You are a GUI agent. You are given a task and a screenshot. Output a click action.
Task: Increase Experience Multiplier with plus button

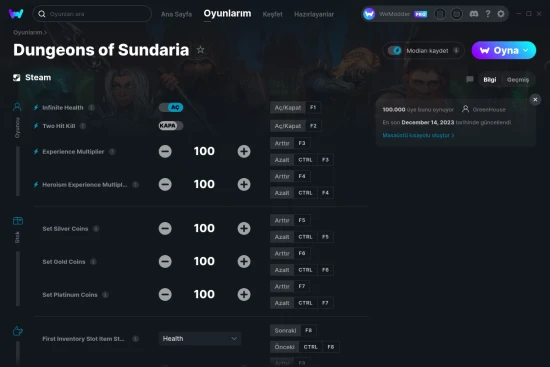pyautogui.click(x=244, y=152)
